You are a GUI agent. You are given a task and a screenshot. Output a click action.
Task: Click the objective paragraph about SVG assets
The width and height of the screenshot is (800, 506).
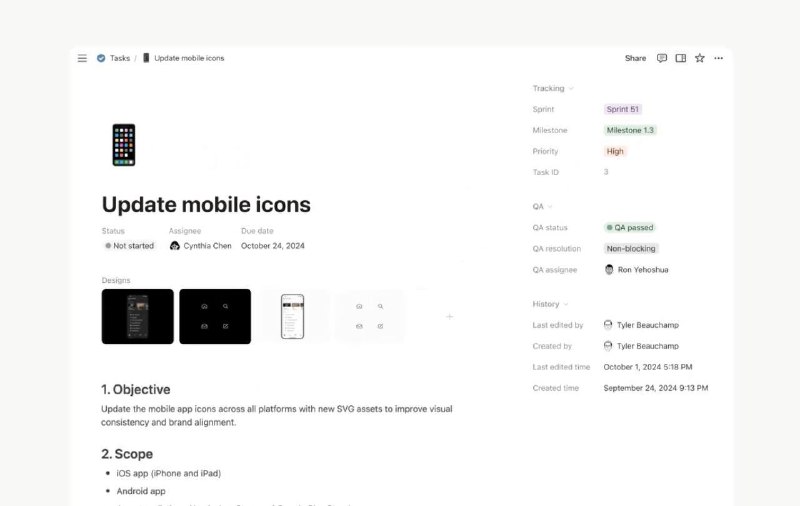tap(277, 415)
